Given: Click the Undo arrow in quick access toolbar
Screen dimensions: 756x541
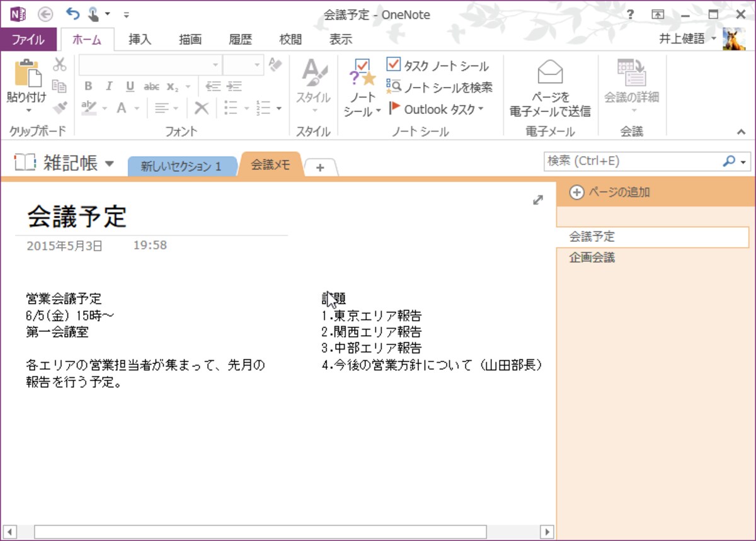Looking at the screenshot, I should tap(73, 13).
